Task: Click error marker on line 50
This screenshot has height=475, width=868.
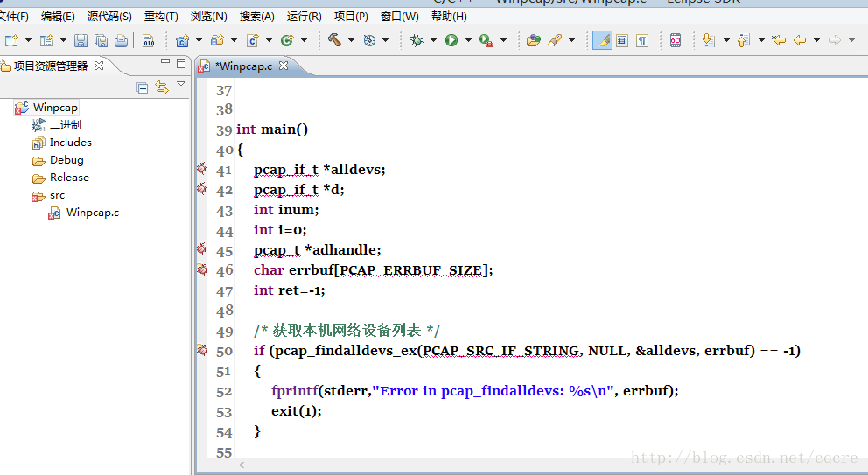Action: 202,350
